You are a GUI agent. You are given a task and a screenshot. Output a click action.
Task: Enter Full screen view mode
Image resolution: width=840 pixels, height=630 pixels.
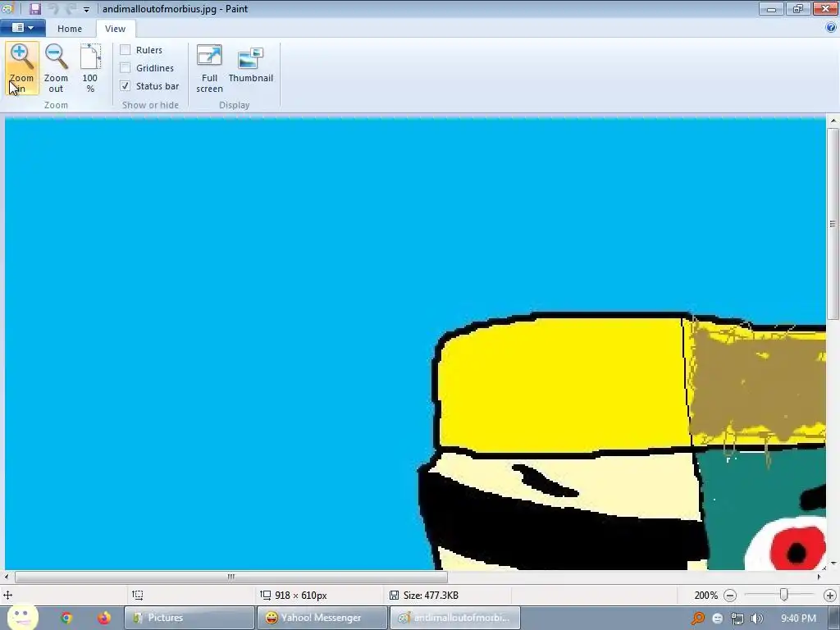tap(209, 68)
